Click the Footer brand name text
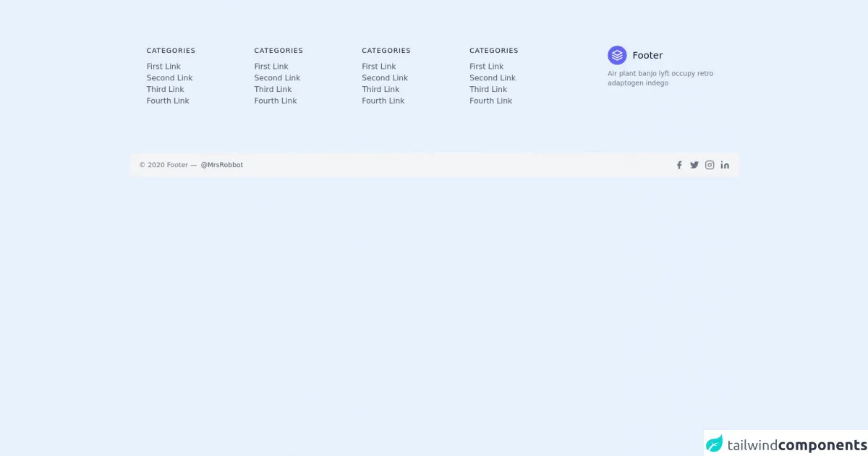This screenshot has height=456, width=868. [x=647, y=56]
